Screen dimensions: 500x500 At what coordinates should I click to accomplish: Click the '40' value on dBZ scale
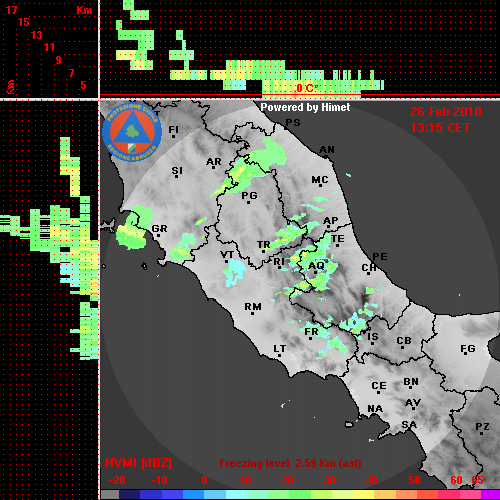point(372,480)
